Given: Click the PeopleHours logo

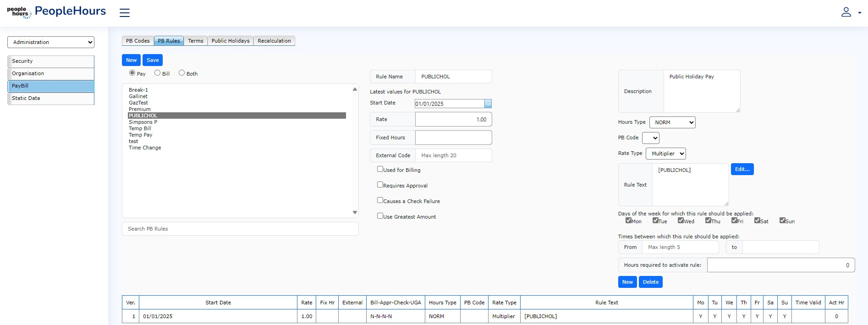Looking at the screenshot, I should [56, 11].
